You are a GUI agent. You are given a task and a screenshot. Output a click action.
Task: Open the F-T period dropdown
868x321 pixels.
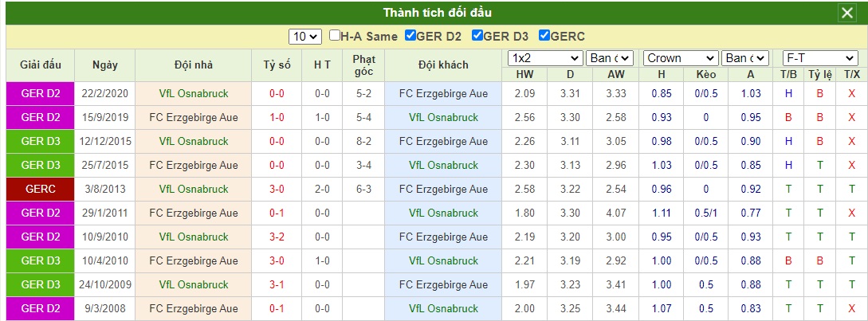tap(820, 58)
